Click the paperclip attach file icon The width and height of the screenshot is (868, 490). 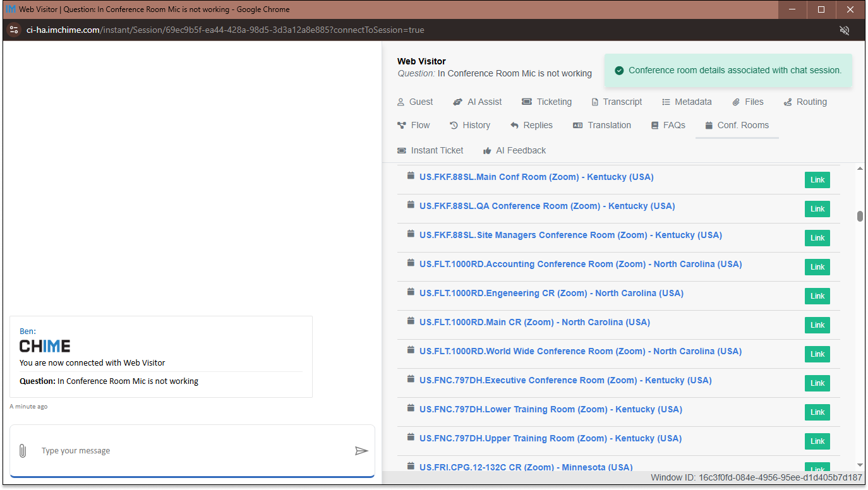(x=22, y=451)
